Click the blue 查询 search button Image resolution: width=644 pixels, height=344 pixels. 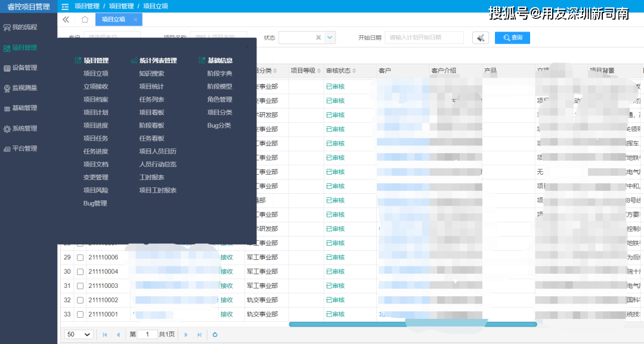(512, 38)
